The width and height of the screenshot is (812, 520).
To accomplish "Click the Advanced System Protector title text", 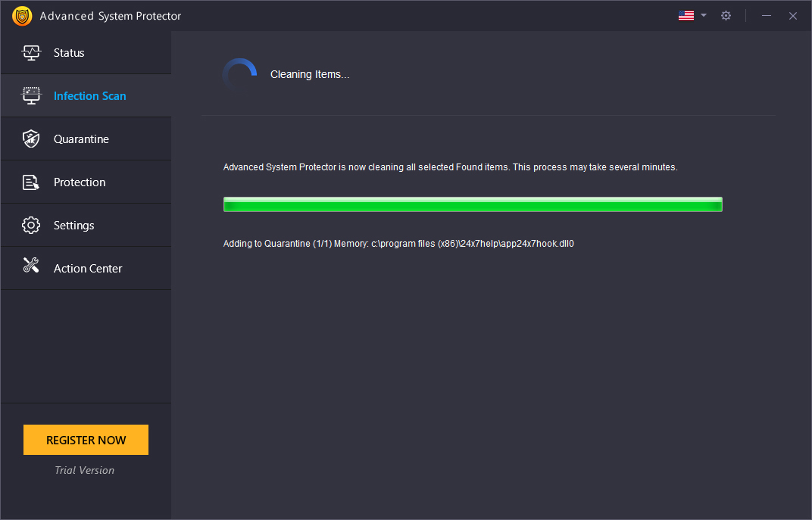I will tap(111, 16).
